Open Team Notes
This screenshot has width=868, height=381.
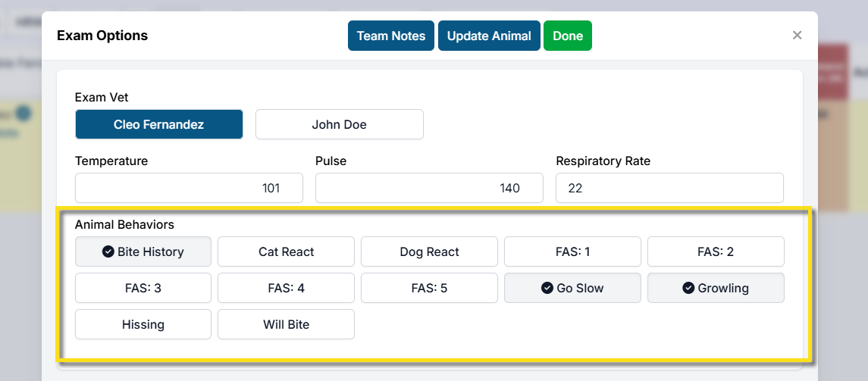tap(391, 36)
